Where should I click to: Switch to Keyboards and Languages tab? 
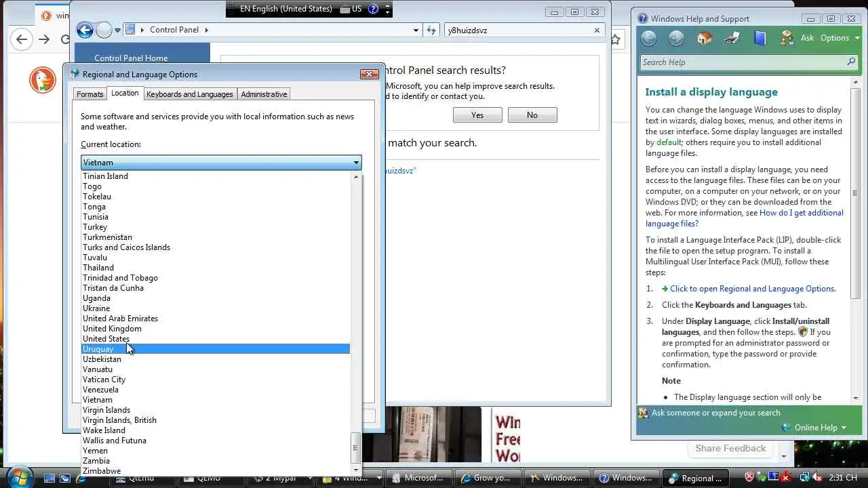189,94
